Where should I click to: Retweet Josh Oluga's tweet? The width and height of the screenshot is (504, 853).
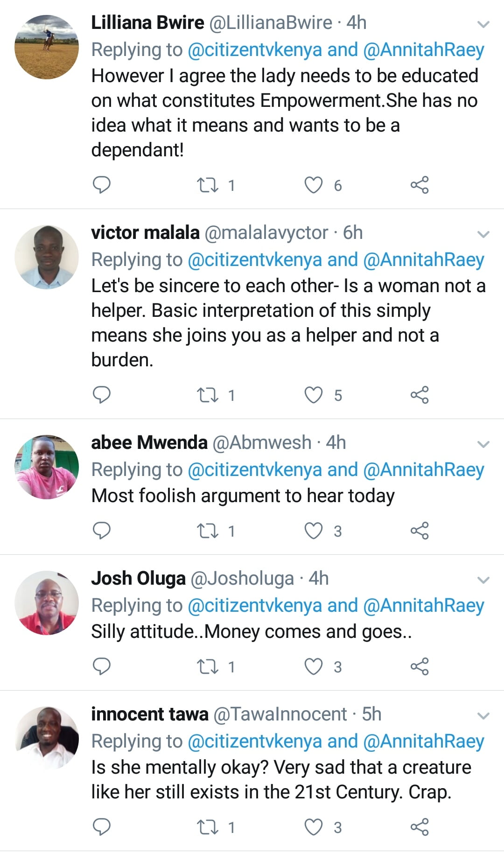pyautogui.click(x=208, y=666)
